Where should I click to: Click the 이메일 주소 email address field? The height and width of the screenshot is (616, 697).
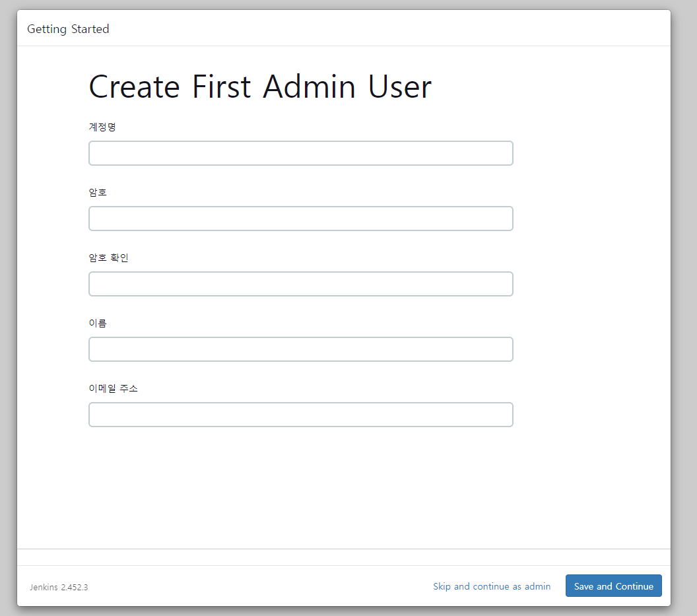click(x=300, y=415)
